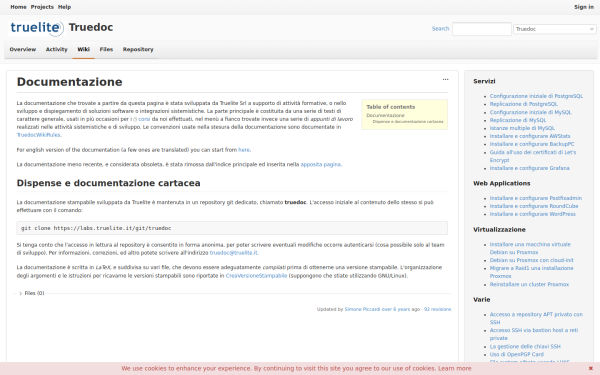Switch to the Repository tab
This screenshot has width=600, height=375.
pyautogui.click(x=138, y=49)
